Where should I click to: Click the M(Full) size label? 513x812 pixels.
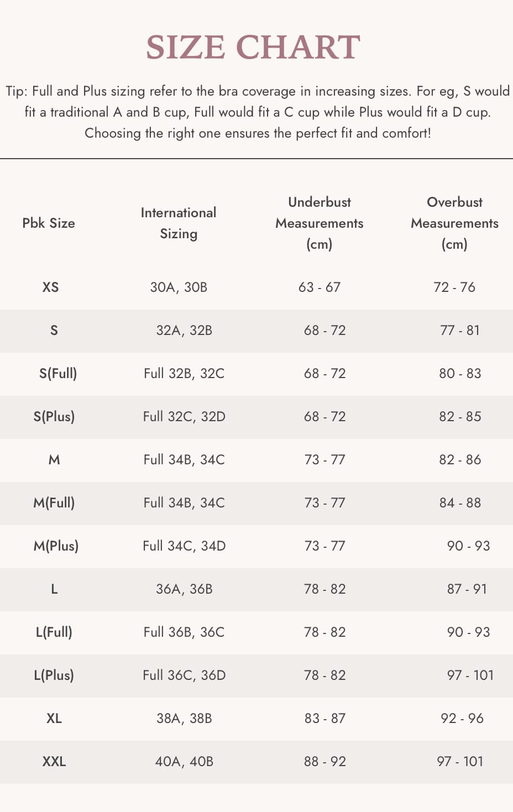pos(54,503)
